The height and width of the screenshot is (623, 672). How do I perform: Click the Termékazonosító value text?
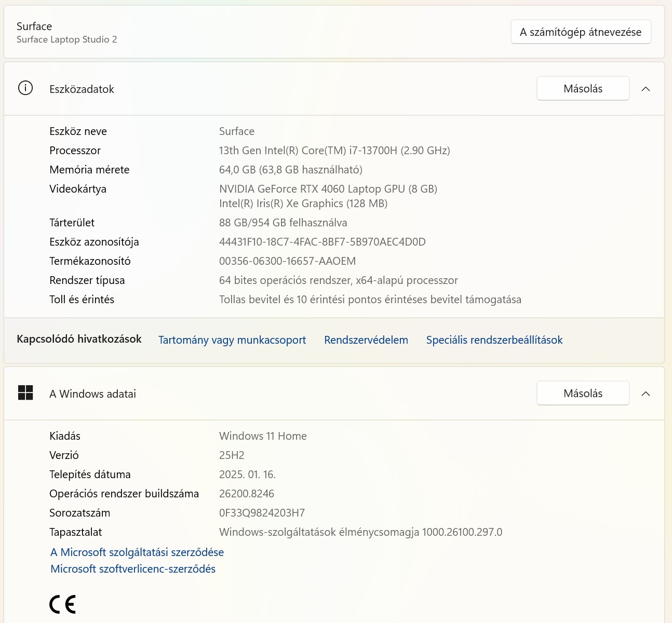287,261
